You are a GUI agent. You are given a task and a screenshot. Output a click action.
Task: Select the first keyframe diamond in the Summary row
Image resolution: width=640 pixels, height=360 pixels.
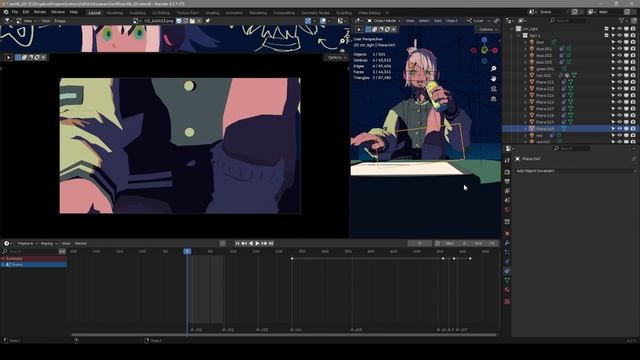pos(292,258)
